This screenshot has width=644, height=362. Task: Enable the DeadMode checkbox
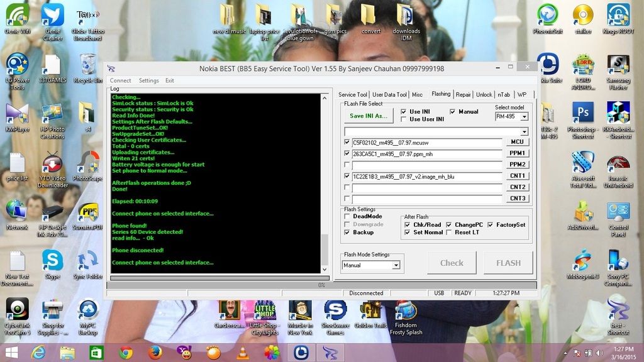tap(348, 216)
